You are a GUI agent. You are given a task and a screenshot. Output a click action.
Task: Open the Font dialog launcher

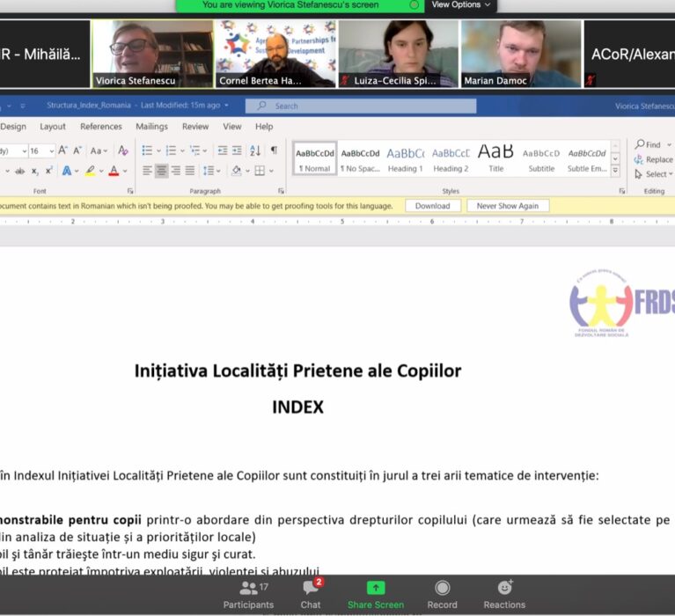(x=130, y=191)
